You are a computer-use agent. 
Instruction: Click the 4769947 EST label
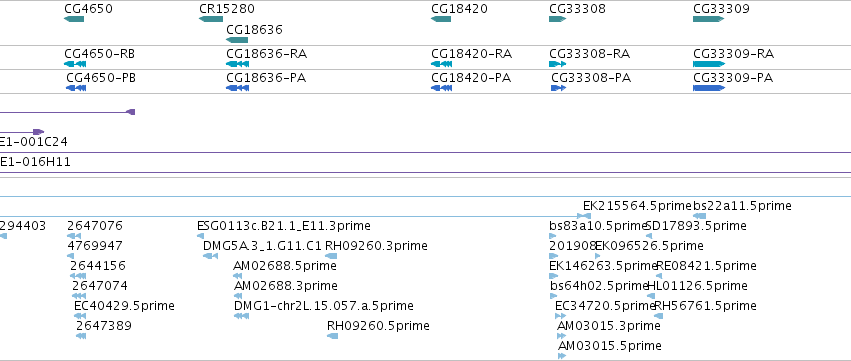point(95,245)
